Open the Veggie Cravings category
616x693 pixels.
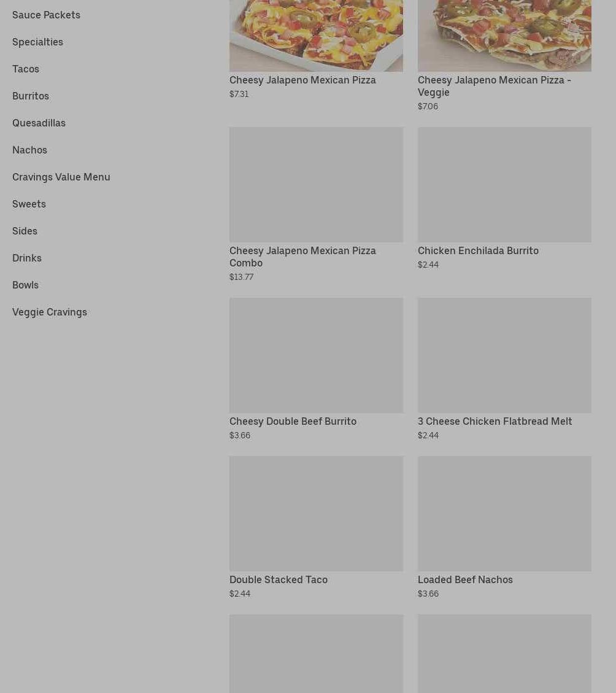50,312
